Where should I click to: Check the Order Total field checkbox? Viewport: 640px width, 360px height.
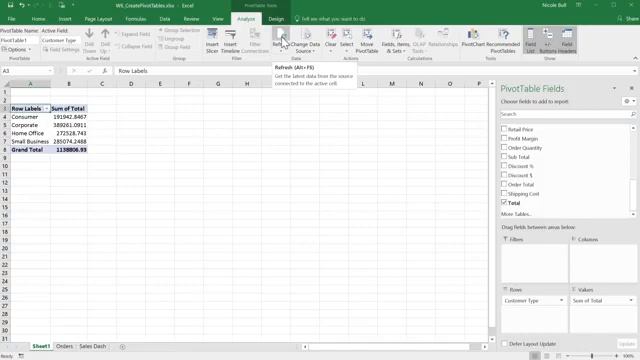[504, 184]
